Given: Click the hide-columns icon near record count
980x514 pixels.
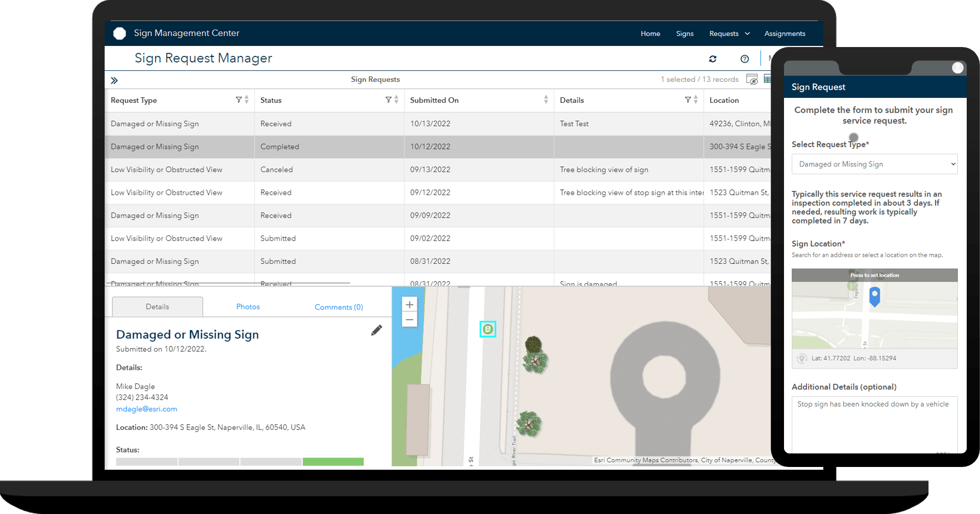Looking at the screenshot, I should tap(752, 79).
